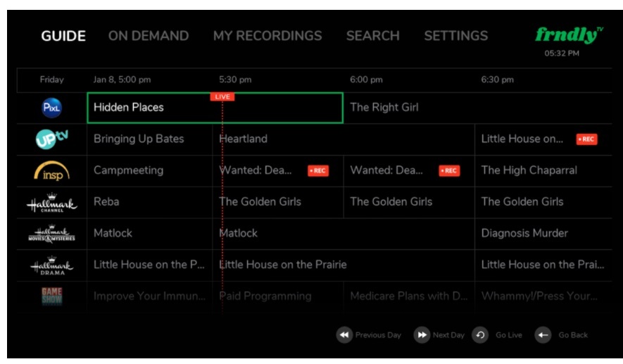This screenshot has height=364, width=623.
Task: Select Matlock at 5:00 pm
Action: tap(149, 233)
